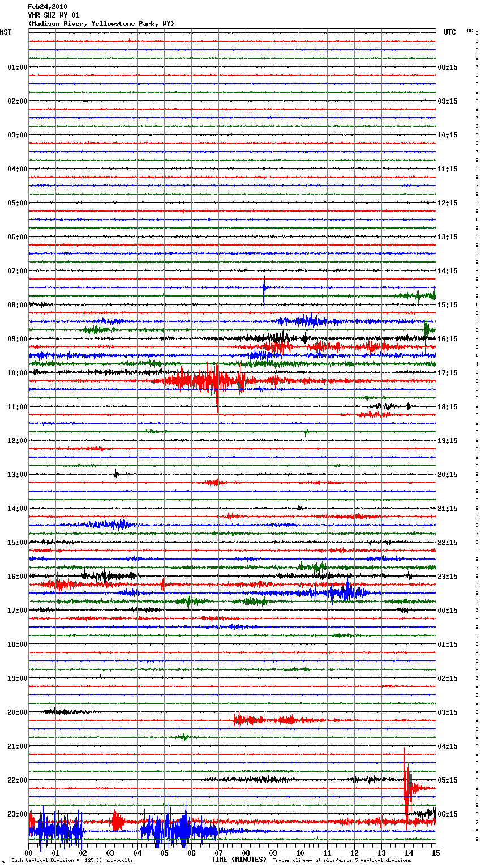Click 'Traces clipped at plus/minus 5 vertical divisions' note

click(342, 861)
